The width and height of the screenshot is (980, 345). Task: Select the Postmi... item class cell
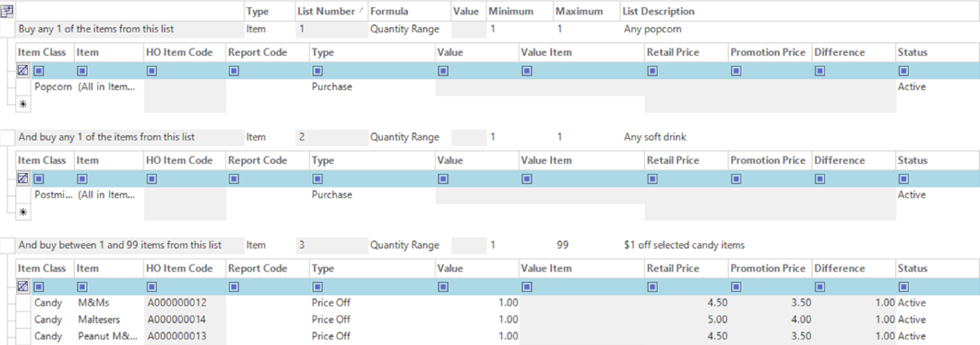pos(53,195)
